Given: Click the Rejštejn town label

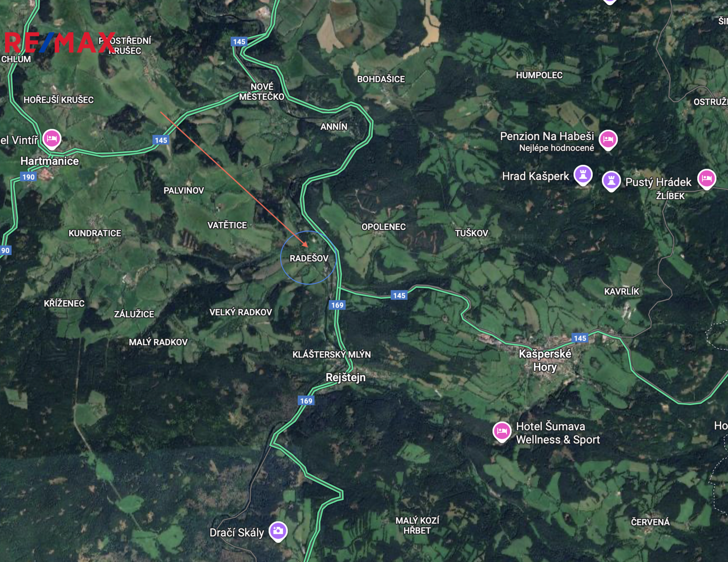Looking at the screenshot, I should point(346,377).
